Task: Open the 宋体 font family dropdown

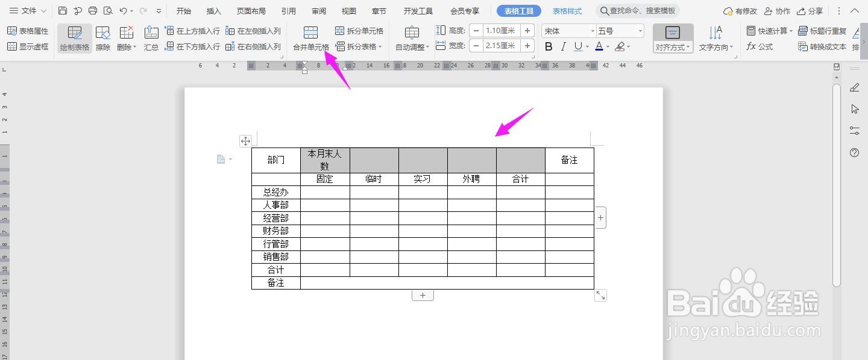Action: coord(567,29)
